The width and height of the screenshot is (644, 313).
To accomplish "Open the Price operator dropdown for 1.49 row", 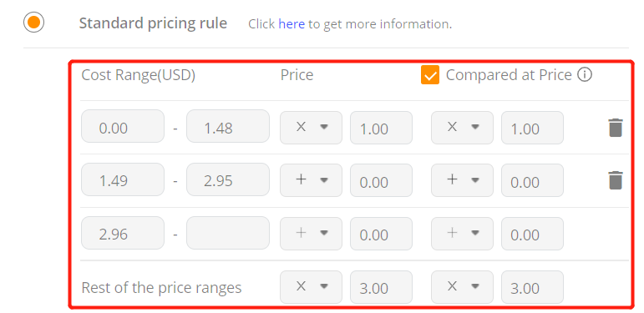I will coord(311,180).
